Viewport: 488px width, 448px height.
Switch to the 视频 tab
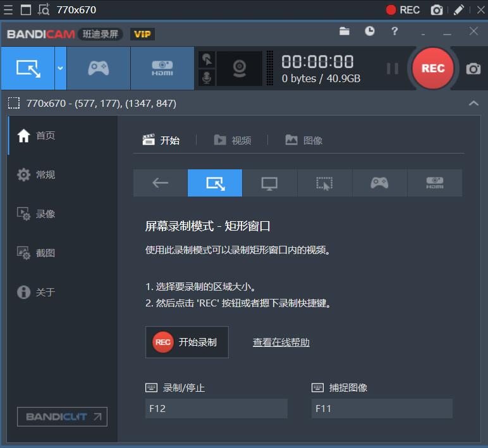click(233, 140)
